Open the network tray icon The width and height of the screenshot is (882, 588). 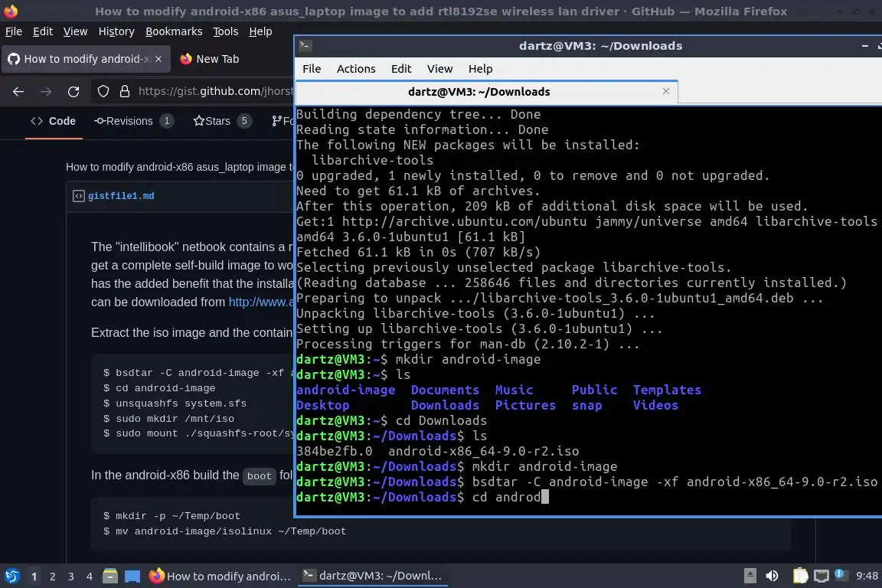[822, 576]
